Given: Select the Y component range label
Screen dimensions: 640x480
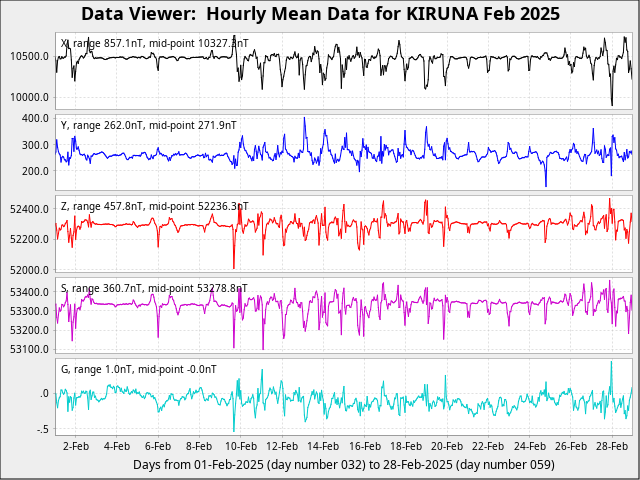Looking at the screenshot, I should pos(148,126).
